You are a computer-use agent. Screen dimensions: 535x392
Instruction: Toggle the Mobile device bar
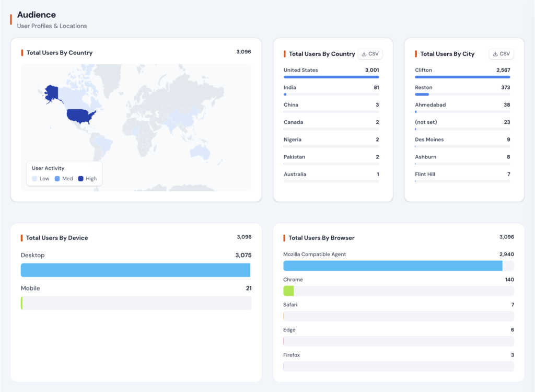coord(135,302)
